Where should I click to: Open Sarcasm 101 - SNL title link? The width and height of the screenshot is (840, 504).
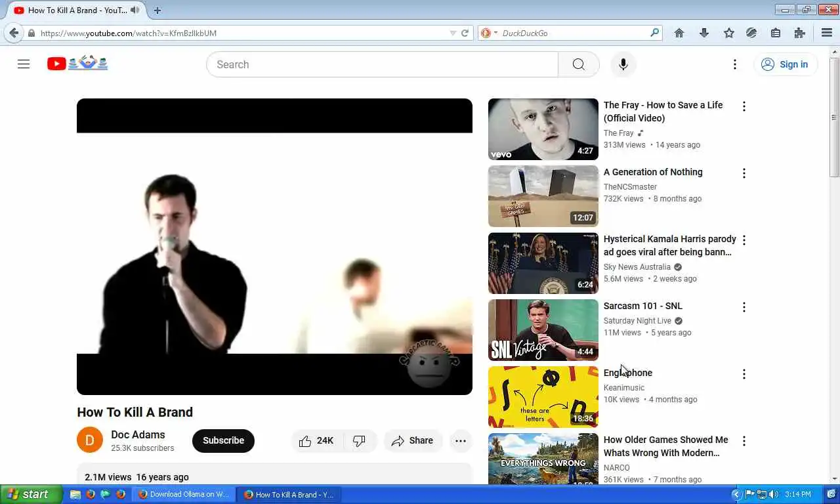(x=643, y=306)
